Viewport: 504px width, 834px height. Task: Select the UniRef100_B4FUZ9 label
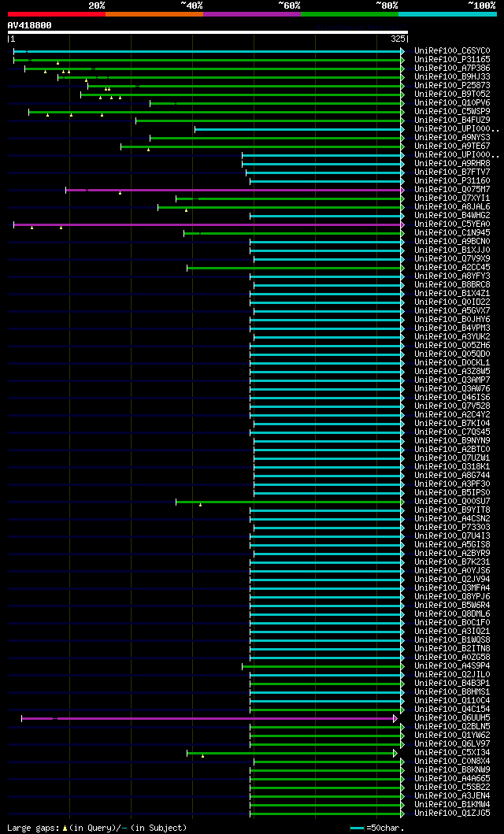(x=453, y=120)
